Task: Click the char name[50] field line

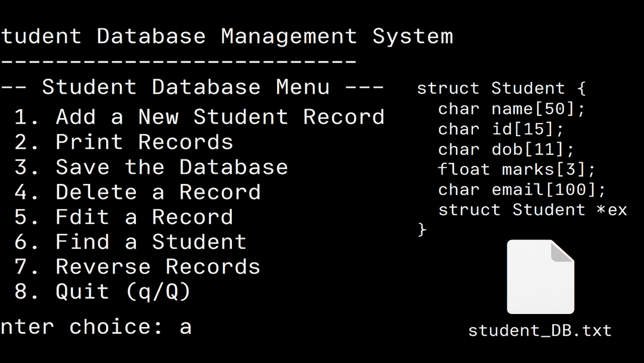Action: pyautogui.click(x=512, y=109)
